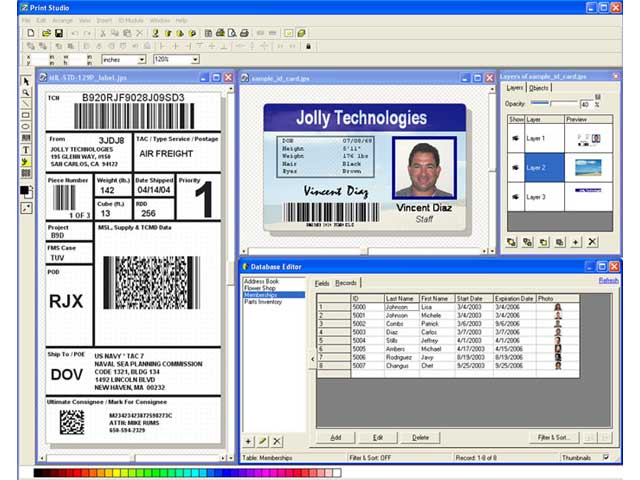This screenshot has width=640, height=480.
Task: Open the inches units dropdown
Action: (x=141, y=60)
